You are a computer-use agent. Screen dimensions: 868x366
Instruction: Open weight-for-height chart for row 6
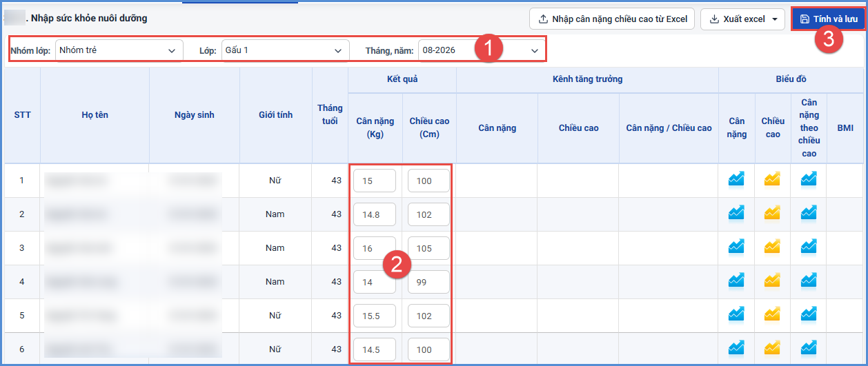(x=809, y=348)
